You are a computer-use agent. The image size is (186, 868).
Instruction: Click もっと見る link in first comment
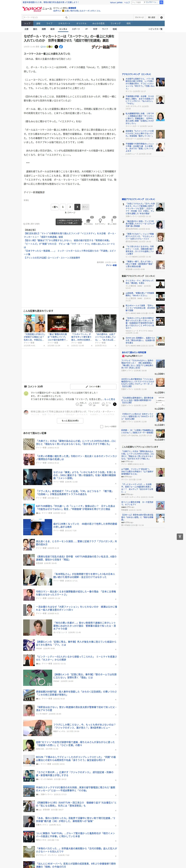click(110, 399)
